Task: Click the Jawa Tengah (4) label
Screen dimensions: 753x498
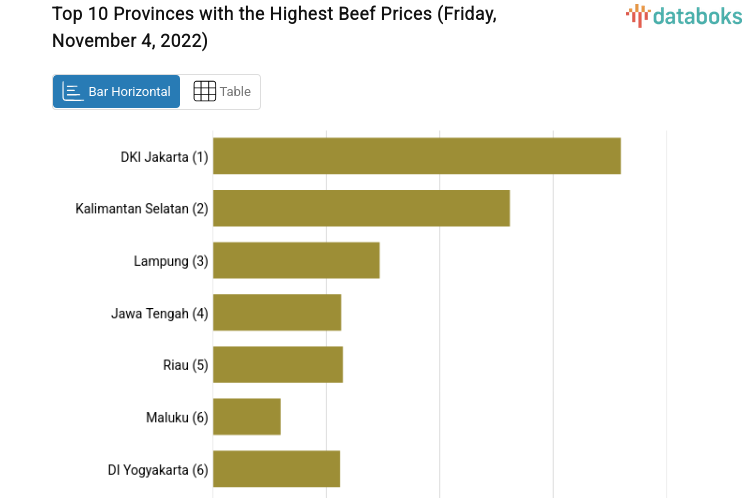Action: point(160,313)
